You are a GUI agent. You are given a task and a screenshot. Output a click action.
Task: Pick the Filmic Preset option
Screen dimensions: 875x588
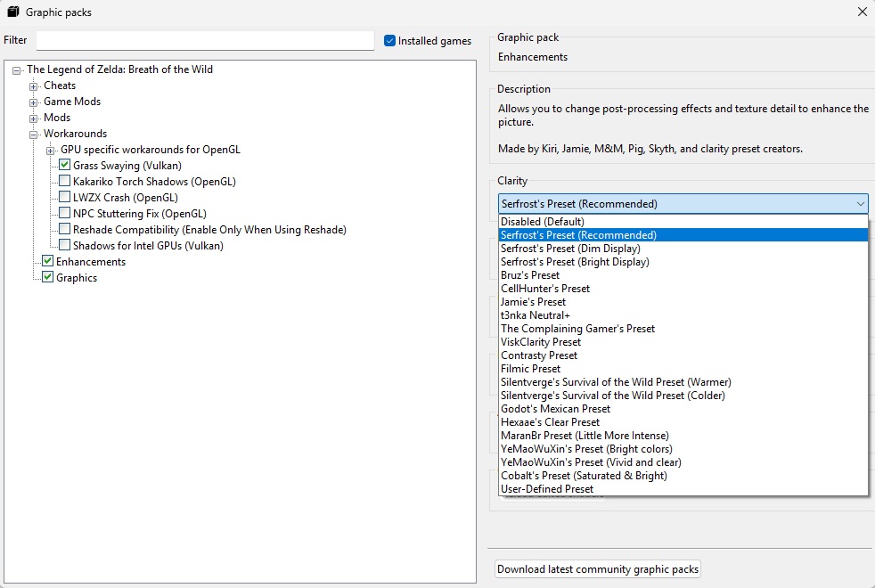[x=683, y=369]
